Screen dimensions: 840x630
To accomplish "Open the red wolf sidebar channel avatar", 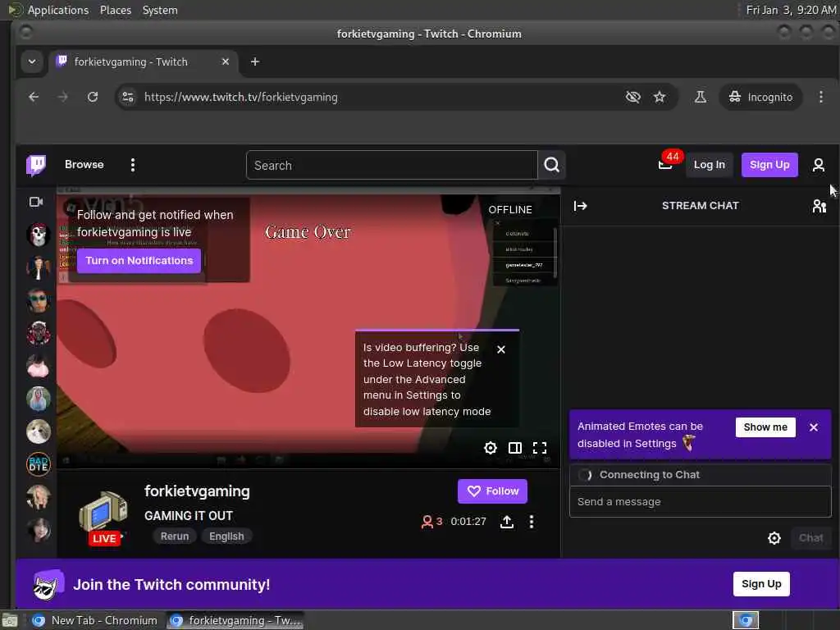I will [39, 333].
